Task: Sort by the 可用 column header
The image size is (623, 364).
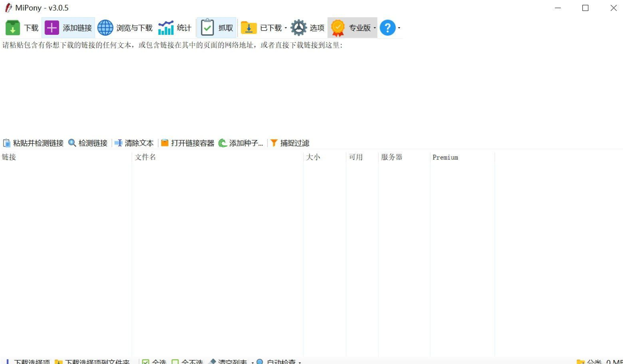Action: (x=362, y=157)
